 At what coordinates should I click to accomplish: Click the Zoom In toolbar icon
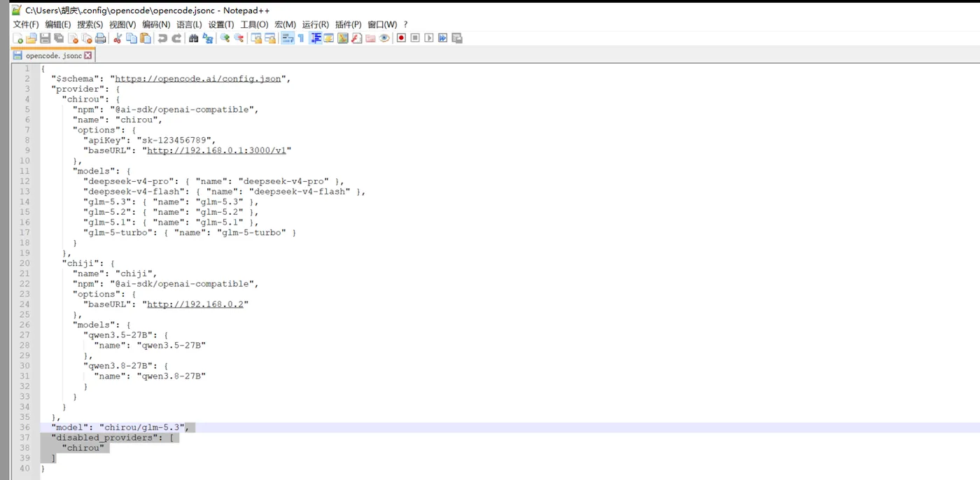tap(225, 38)
